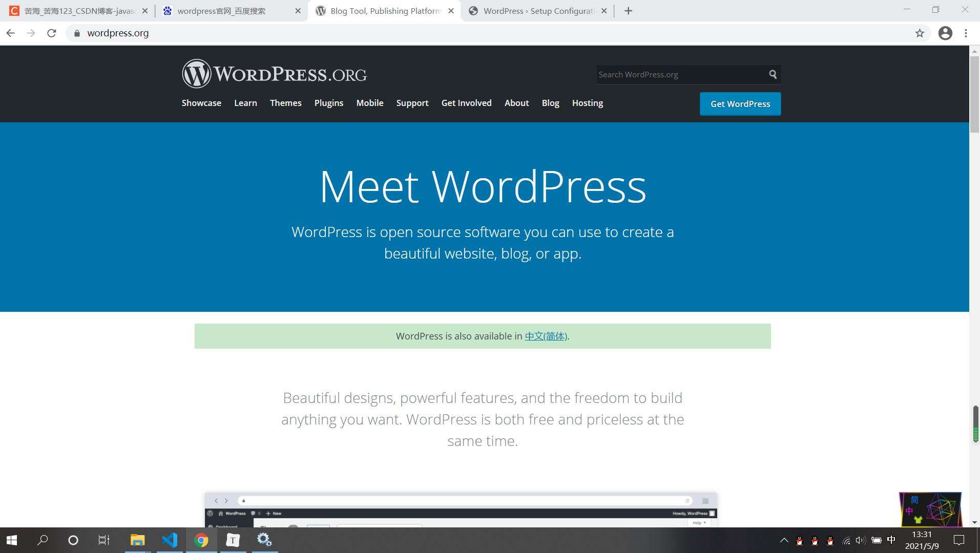The image size is (980, 553).
Task: Switch to the CSDN blog tab
Action: [77, 11]
